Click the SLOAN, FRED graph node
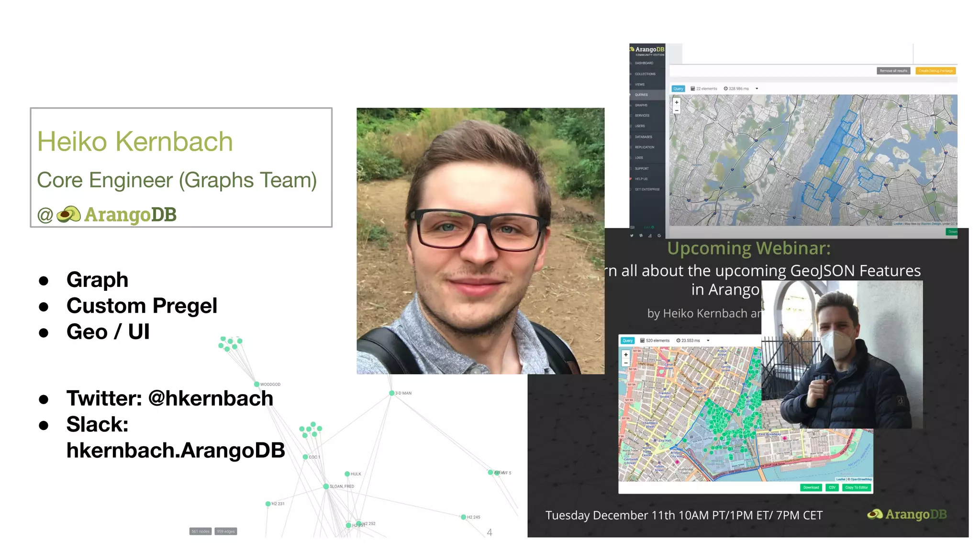Screen dimensions: 980x551 click(326, 486)
